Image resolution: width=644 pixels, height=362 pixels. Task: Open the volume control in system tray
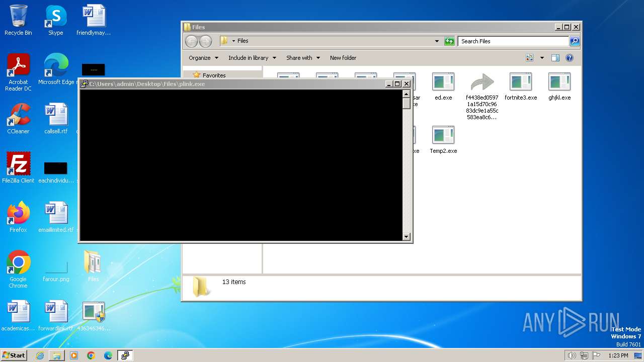click(x=572, y=355)
